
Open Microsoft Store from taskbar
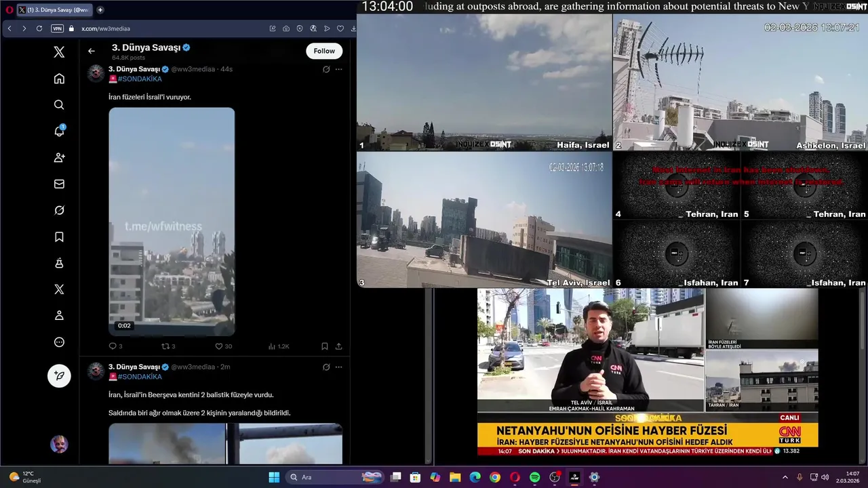tap(416, 477)
